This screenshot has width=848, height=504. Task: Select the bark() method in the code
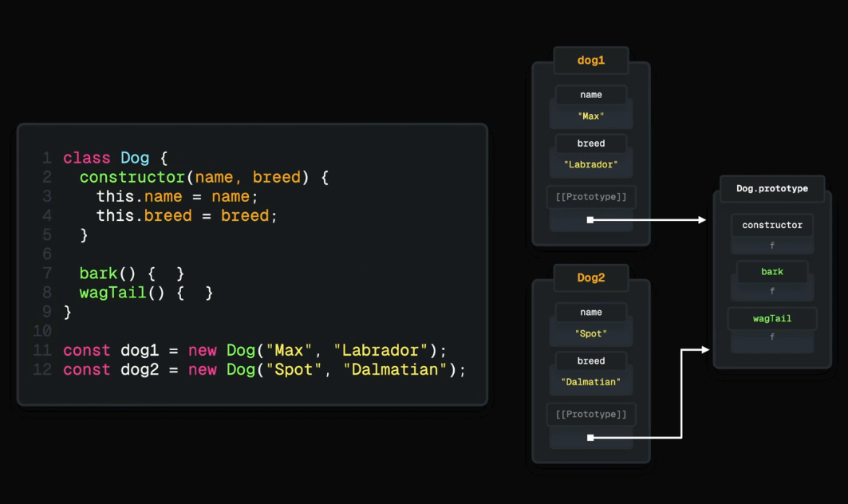[x=107, y=273]
